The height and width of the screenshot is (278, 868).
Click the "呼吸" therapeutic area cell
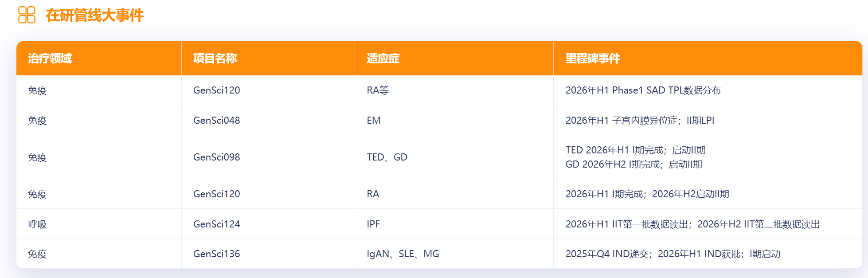point(37,224)
